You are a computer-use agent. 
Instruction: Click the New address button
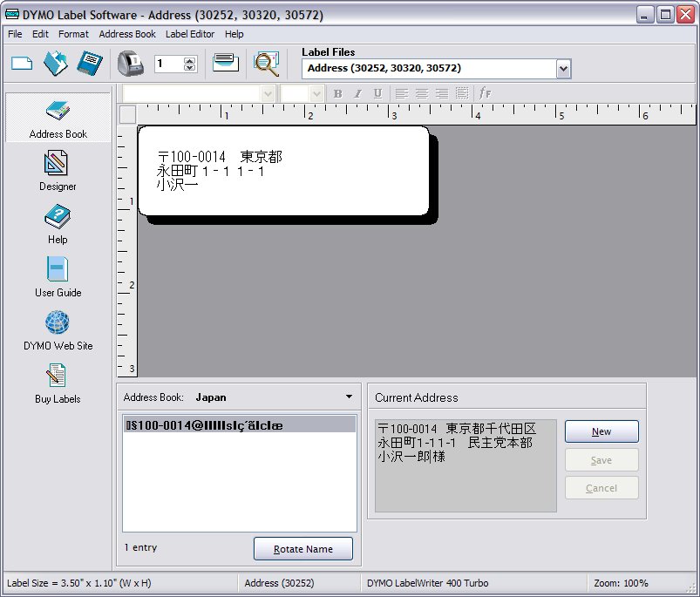pos(601,431)
